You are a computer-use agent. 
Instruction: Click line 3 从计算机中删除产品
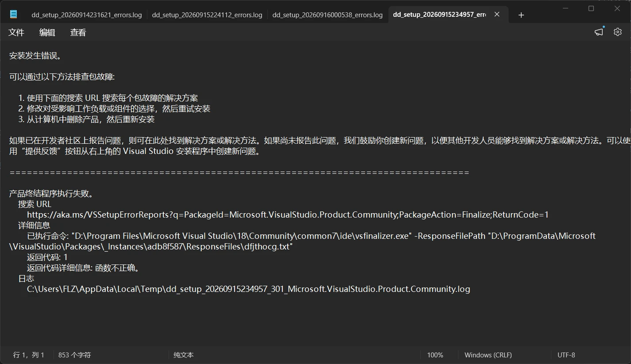point(86,119)
